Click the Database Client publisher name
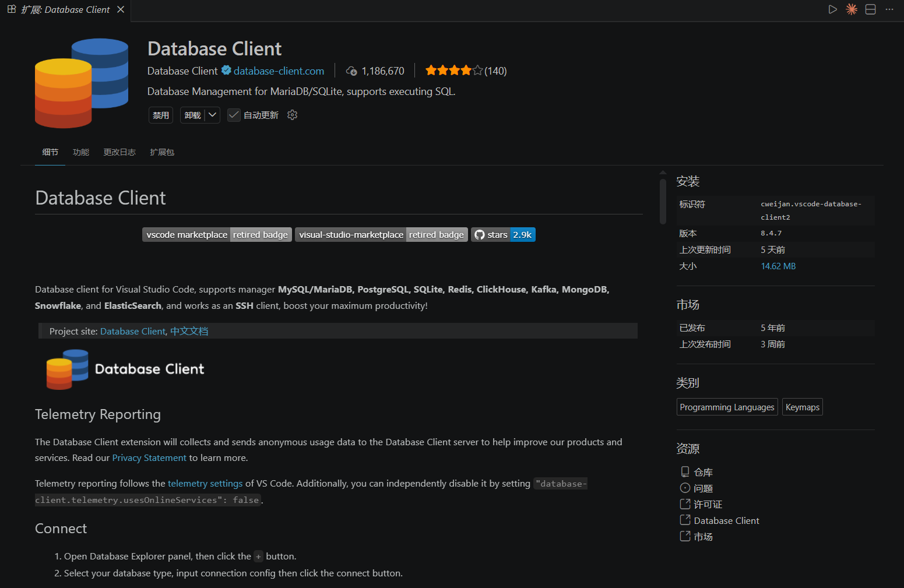 pyautogui.click(x=182, y=71)
